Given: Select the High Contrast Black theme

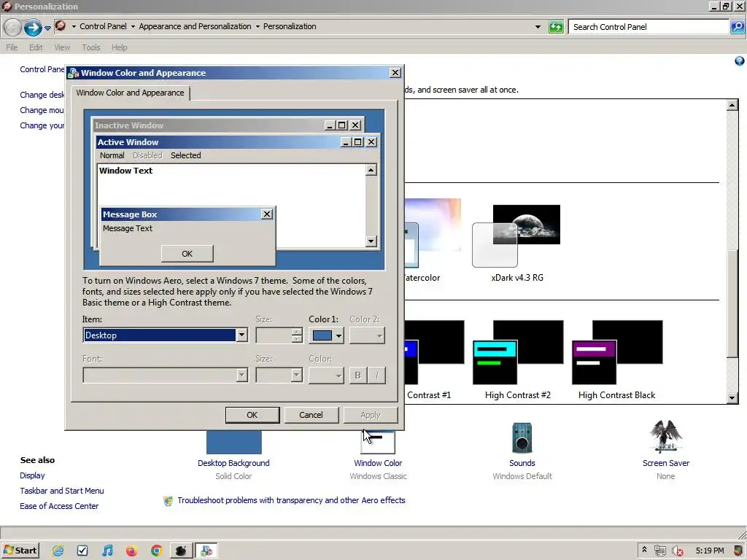Looking at the screenshot, I should (617, 359).
